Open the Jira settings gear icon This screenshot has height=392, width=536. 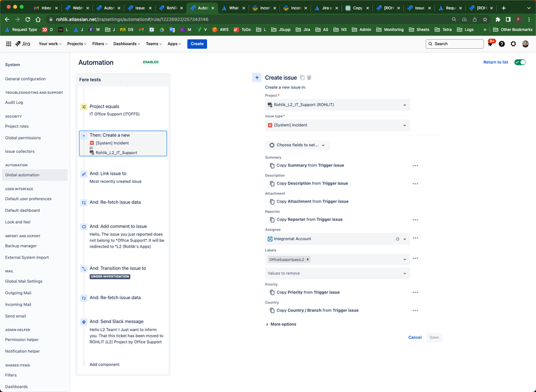tap(513, 44)
